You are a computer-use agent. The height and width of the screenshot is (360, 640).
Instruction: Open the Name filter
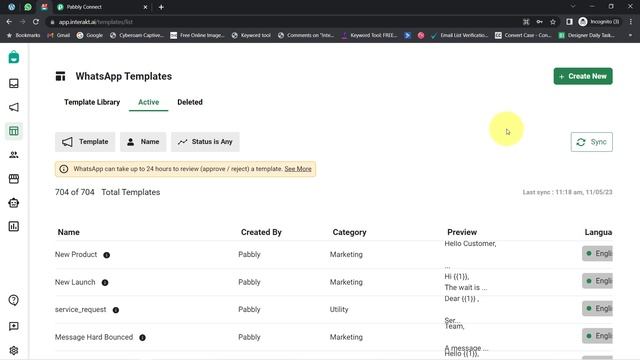click(143, 142)
